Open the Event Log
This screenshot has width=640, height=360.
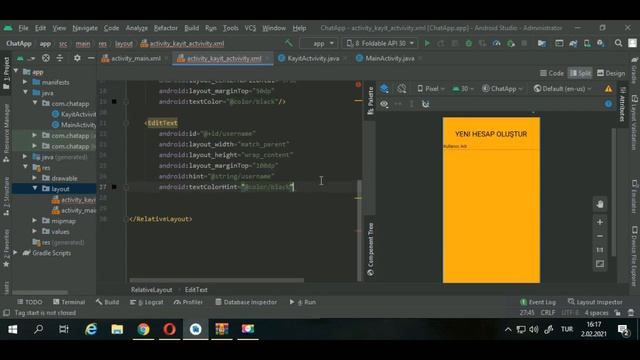point(538,302)
